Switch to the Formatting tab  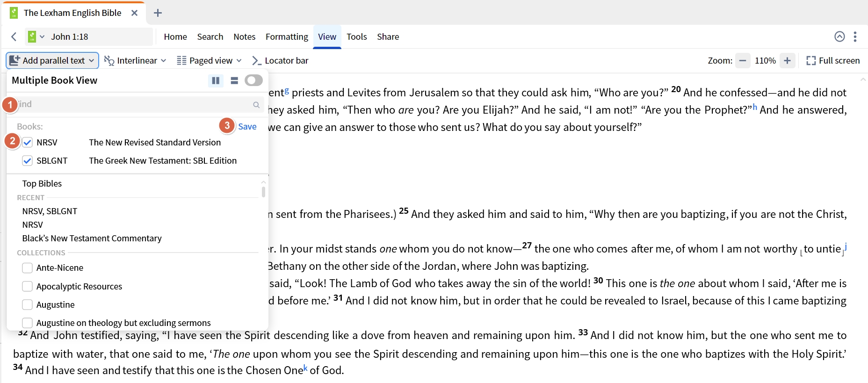click(287, 36)
